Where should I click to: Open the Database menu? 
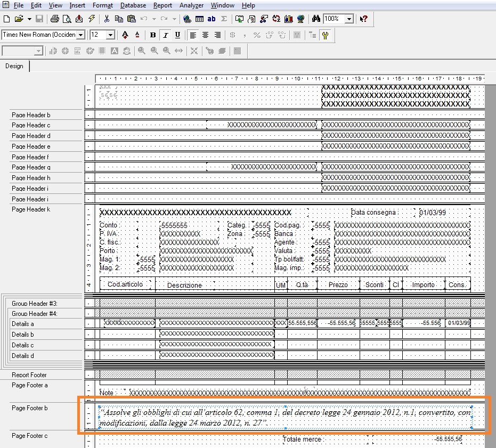pyautogui.click(x=134, y=5)
